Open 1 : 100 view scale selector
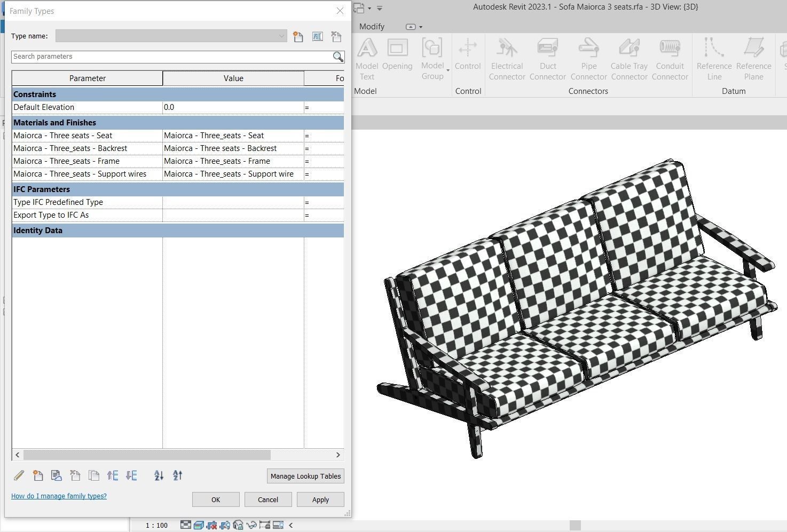 [x=156, y=526]
